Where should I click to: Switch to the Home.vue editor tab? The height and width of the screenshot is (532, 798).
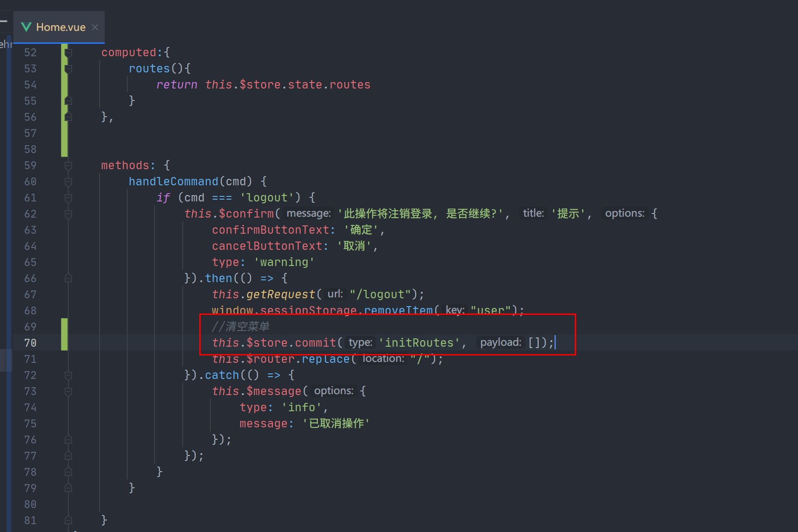click(x=59, y=27)
